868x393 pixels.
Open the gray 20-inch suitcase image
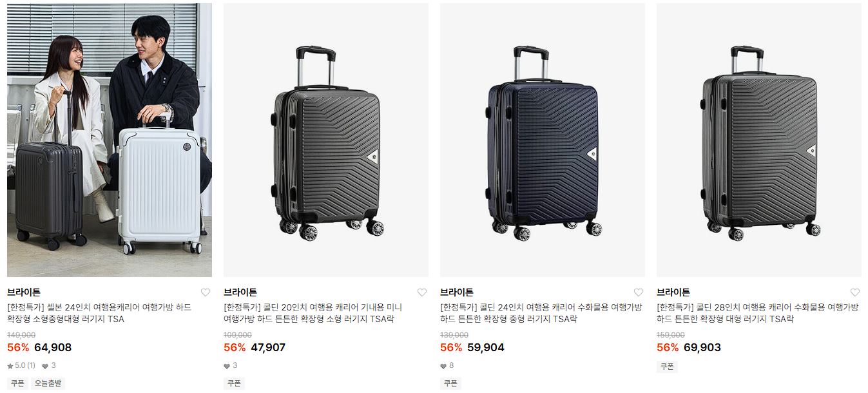tap(326, 140)
